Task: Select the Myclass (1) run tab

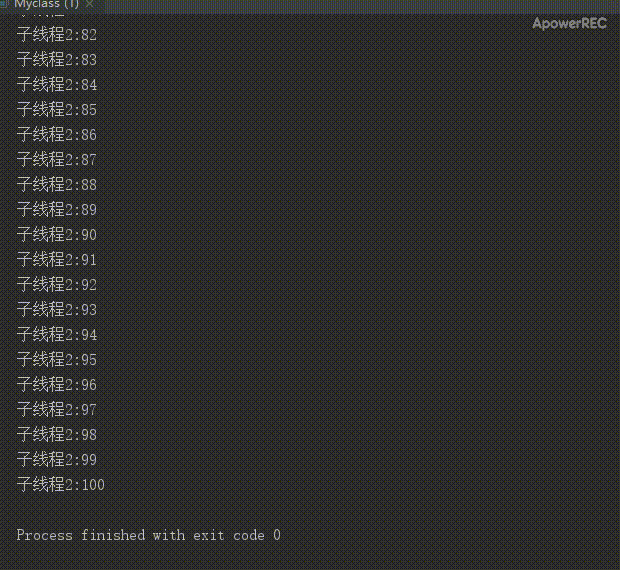Action: click(x=46, y=4)
